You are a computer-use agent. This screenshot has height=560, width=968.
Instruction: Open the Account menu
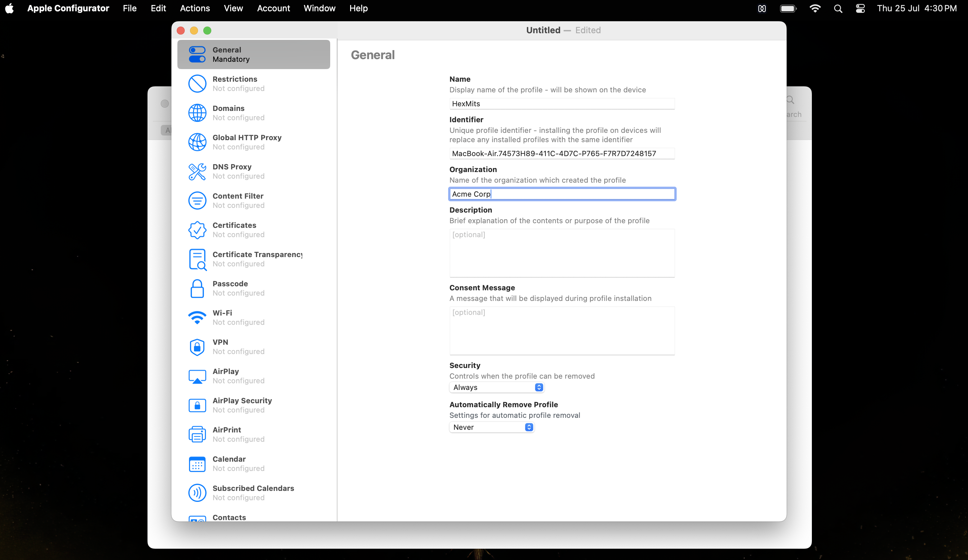click(273, 8)
